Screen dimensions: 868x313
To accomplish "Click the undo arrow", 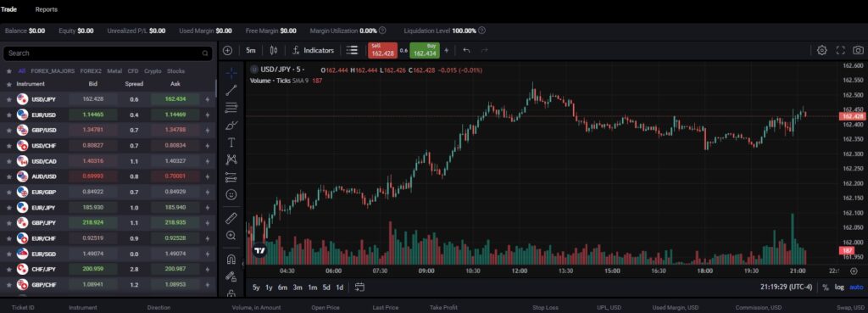I will pos(467,50).
